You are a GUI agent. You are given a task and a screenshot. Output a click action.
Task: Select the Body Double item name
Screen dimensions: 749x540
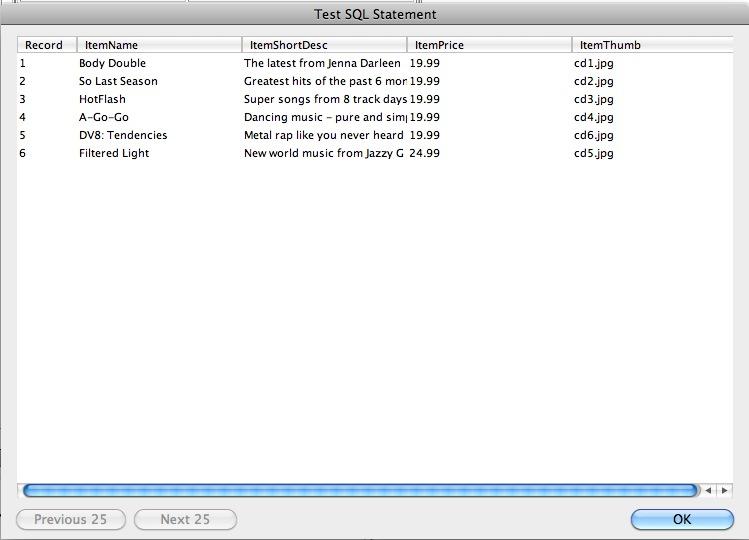112,63
